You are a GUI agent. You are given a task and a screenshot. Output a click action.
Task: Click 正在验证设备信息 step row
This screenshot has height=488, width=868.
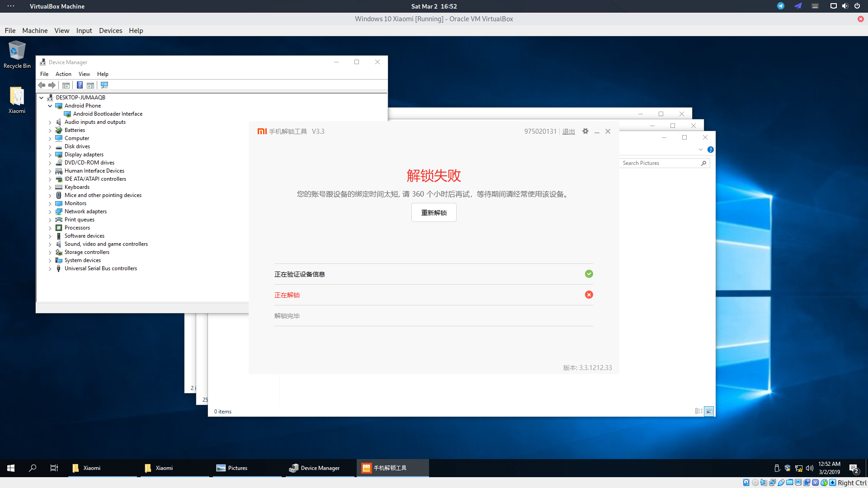coord(434,274)
